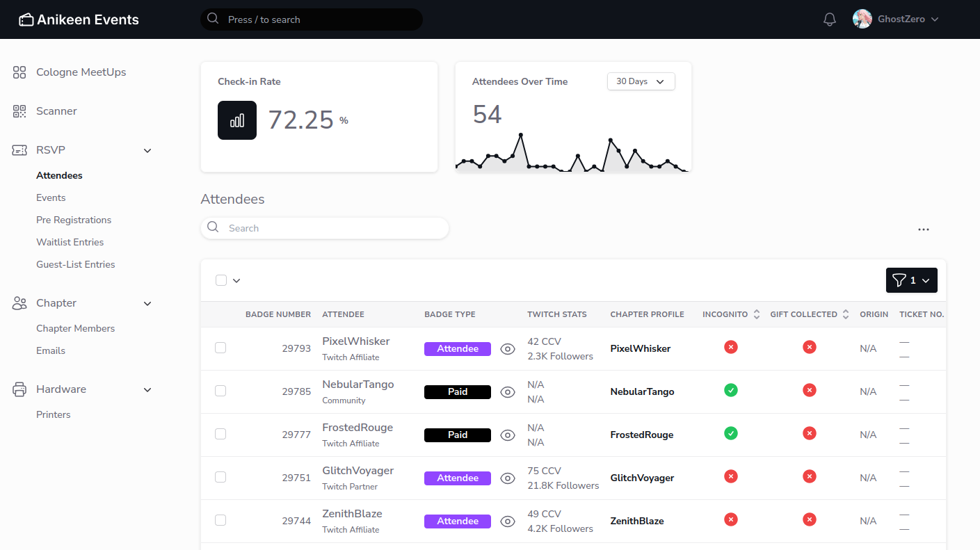Open the three-dot menu next to Attendees search

[923, 229]
